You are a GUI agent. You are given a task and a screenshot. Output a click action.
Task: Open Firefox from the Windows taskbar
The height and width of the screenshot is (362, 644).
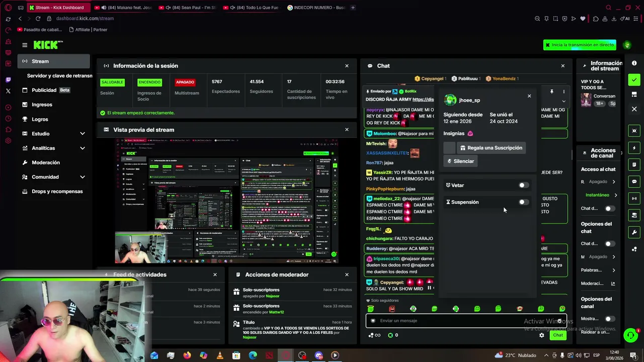[187, 355]
